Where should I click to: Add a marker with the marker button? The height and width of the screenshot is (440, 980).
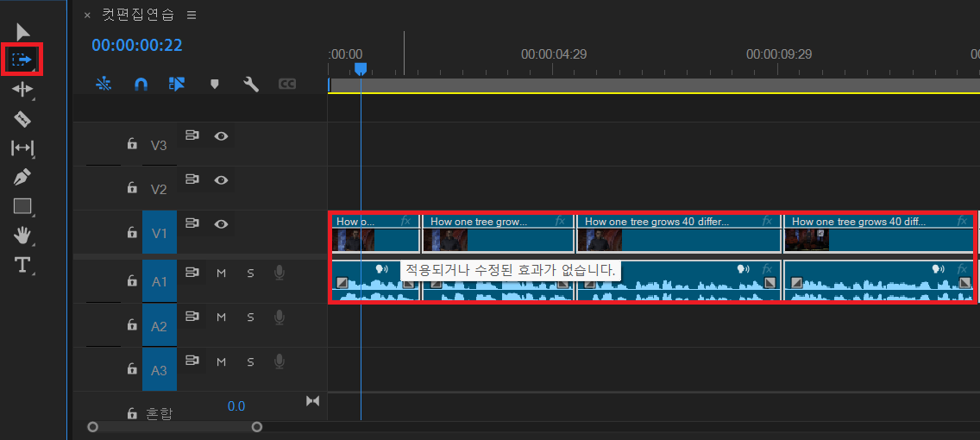[214, 84]
